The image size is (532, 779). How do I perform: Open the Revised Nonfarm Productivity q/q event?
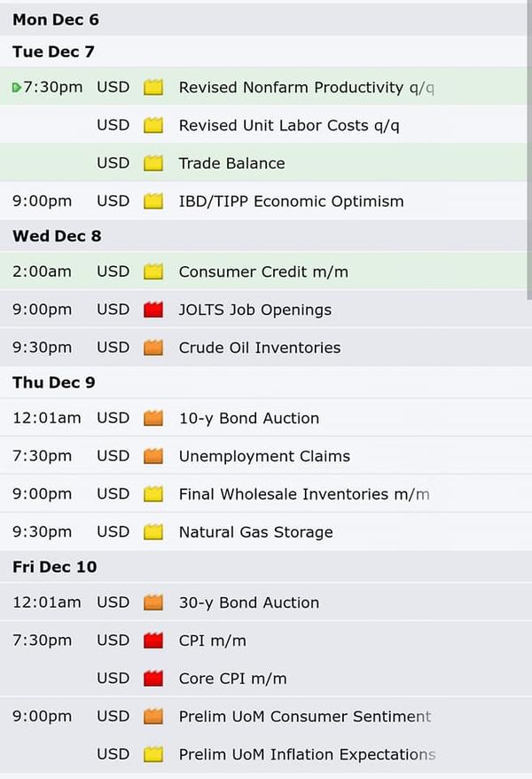coord(306,88)
